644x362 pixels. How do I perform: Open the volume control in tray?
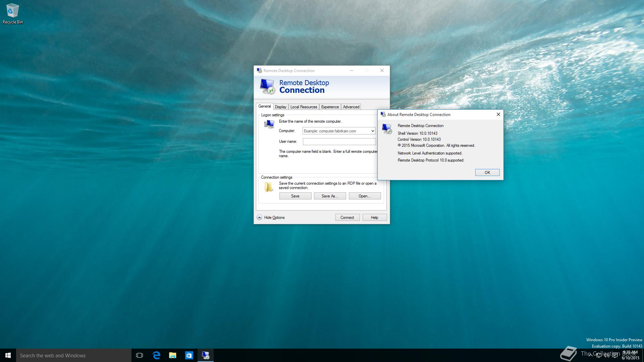[x=606, y=356]
